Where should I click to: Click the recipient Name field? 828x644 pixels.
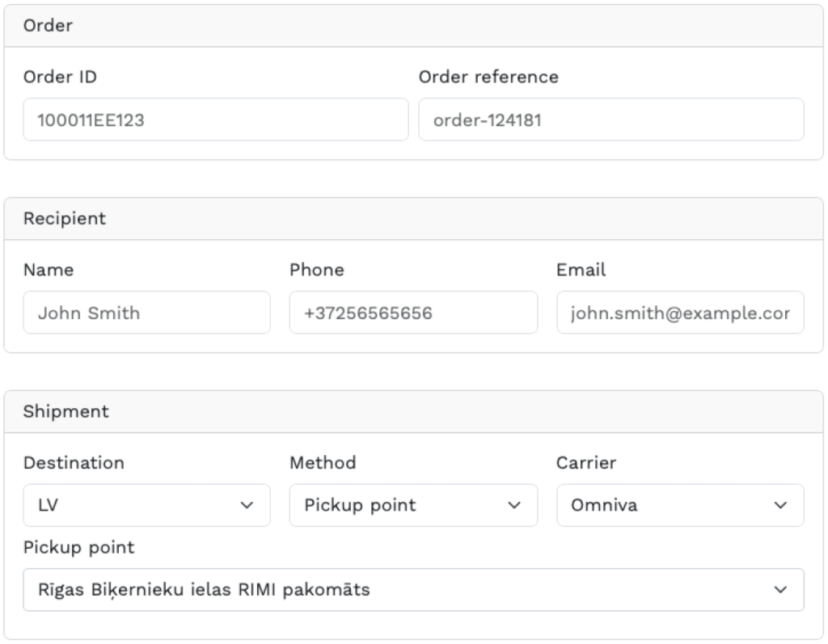click(146, 313)
